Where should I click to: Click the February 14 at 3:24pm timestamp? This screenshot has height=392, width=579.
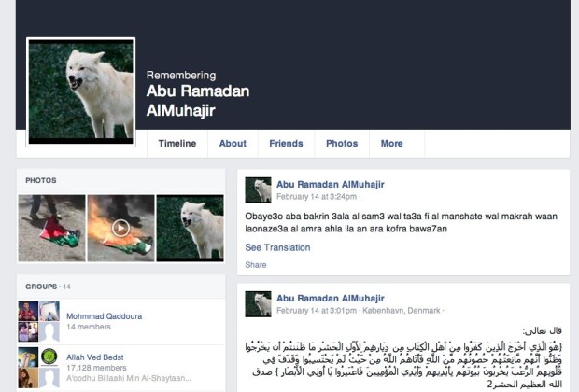point(317,197)
